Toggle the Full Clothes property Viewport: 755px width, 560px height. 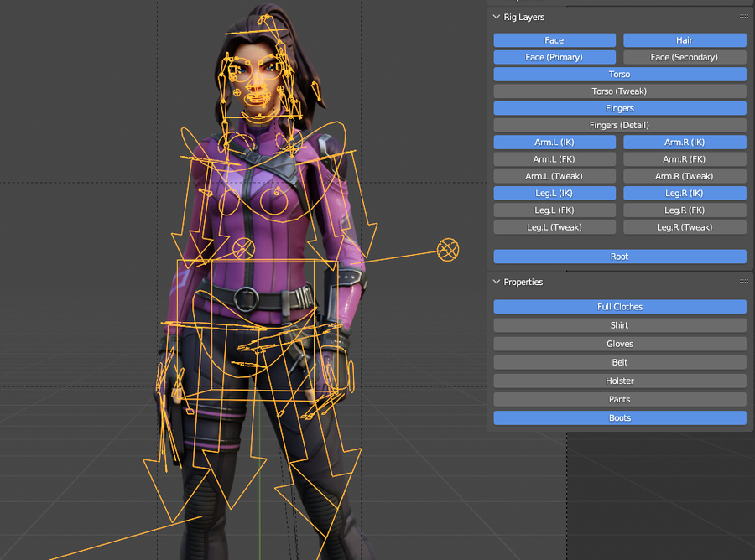tap(620, 307)
